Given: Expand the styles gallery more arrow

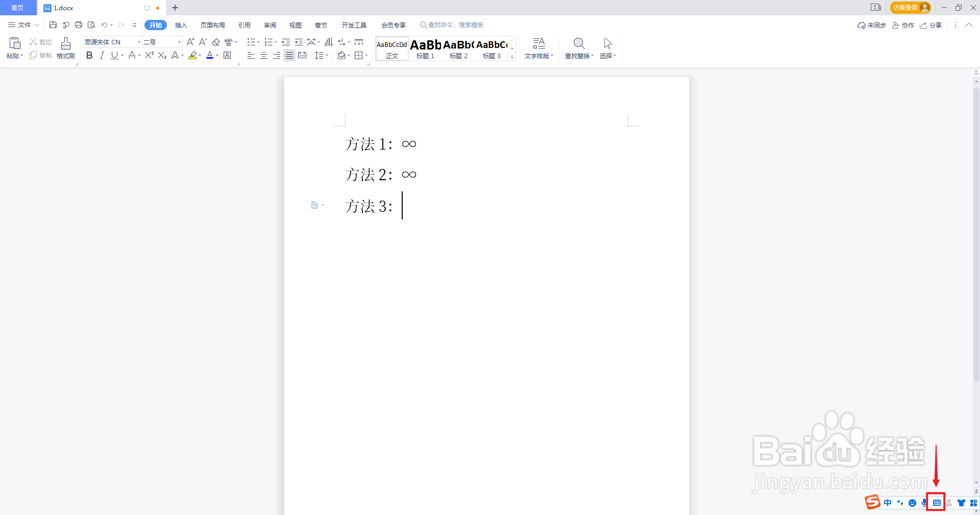Looking at the screenshot, I should (x=512, y=57).
